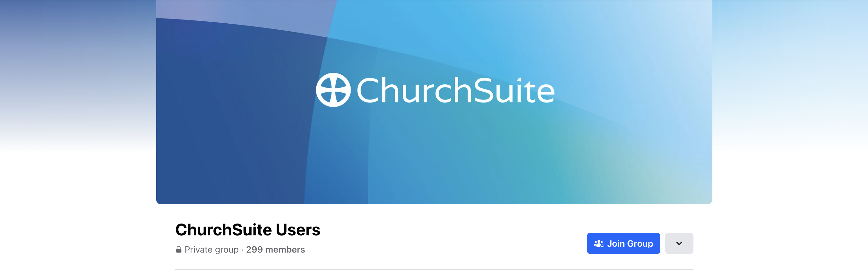Select the Private group label

(x=211, y=249)
